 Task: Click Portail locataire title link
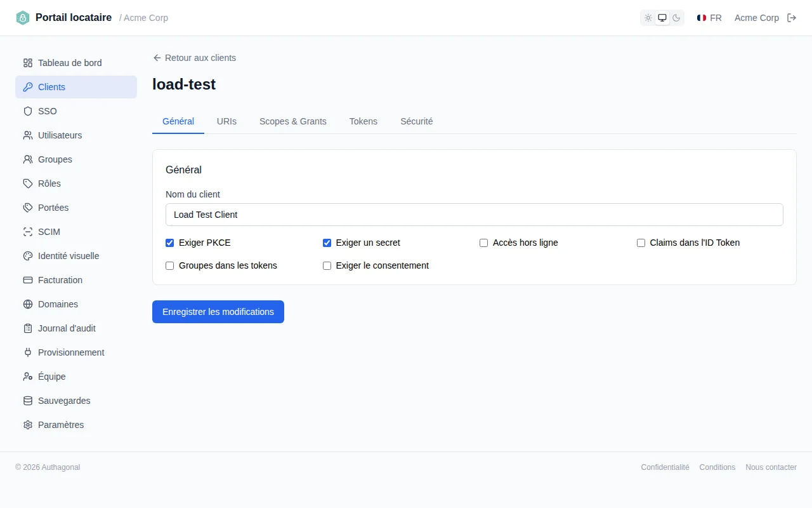coord(74,18)
